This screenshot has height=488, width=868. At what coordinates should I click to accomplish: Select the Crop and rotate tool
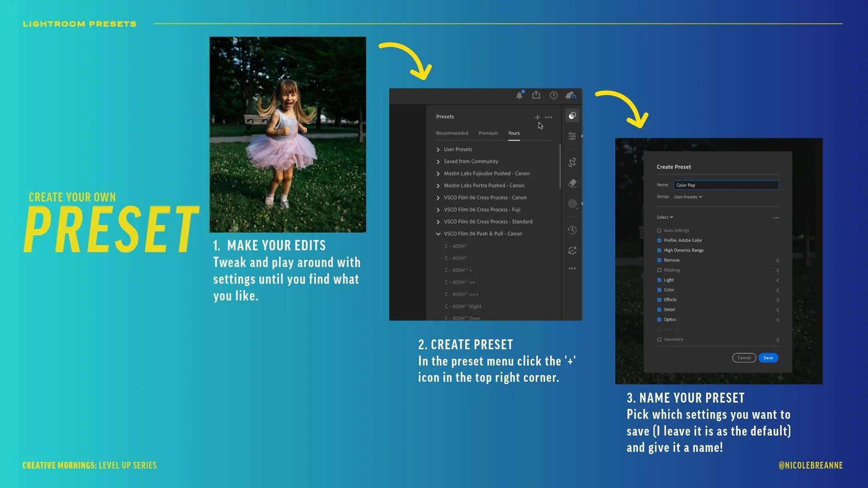pyautogui.click(x=572, y=162)
